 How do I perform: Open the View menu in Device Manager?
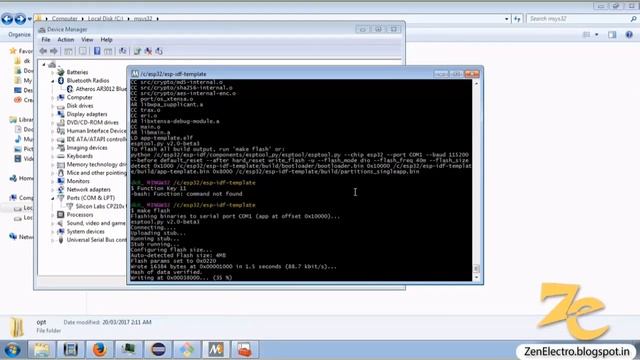pyautogui.click(x=87, y=40)
